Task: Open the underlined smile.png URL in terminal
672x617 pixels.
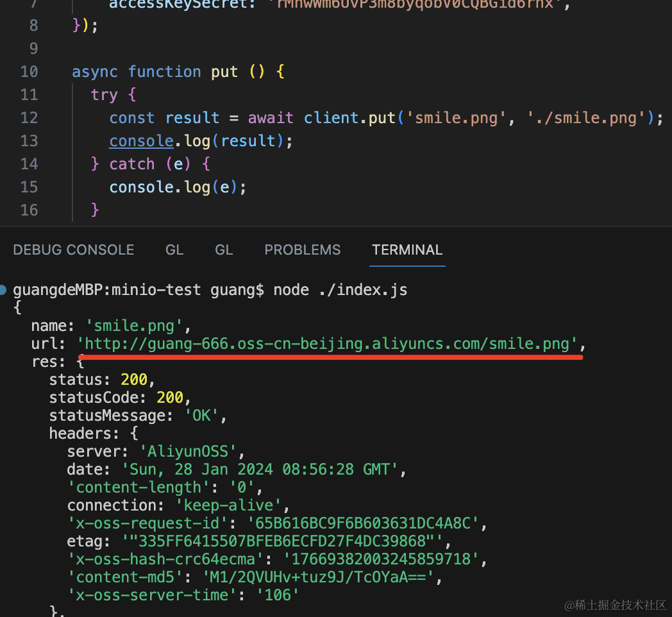Action: (327, 344)
